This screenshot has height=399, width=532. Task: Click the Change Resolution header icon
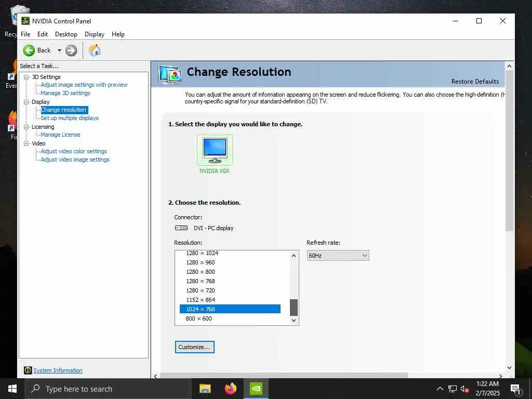[x=170, y=74]
